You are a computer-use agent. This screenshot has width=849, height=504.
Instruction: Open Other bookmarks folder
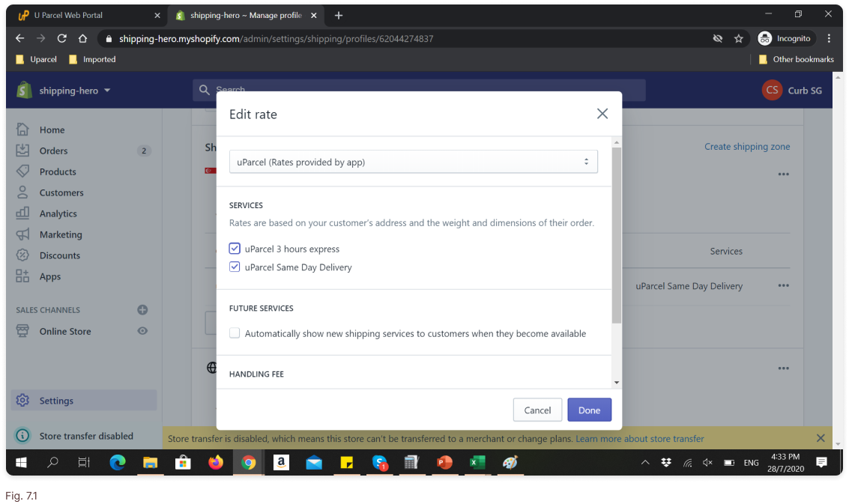click(796, 60)
